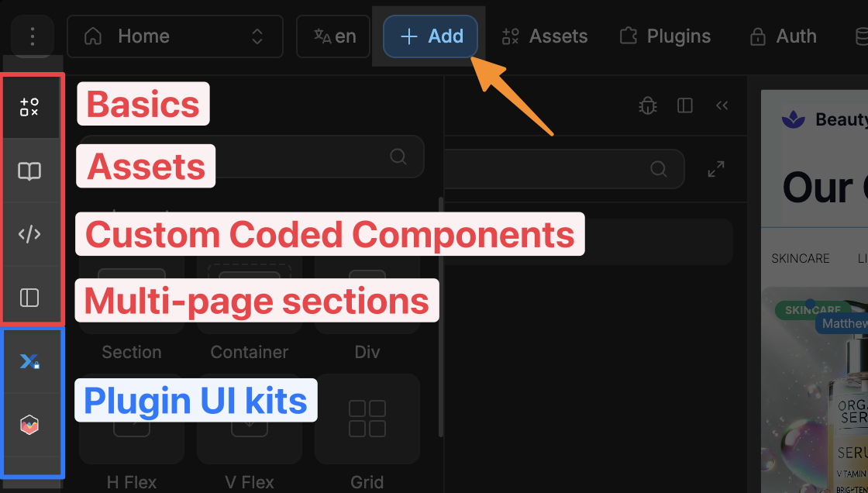The image size is (868, 493).
Task: Click the Plugins menu item
Action: click(664, 36)
